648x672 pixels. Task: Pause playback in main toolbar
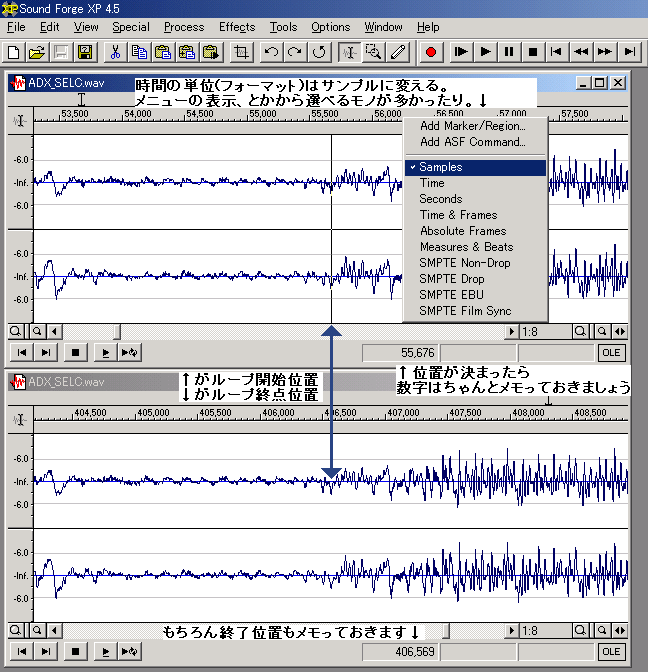point(509,52)
